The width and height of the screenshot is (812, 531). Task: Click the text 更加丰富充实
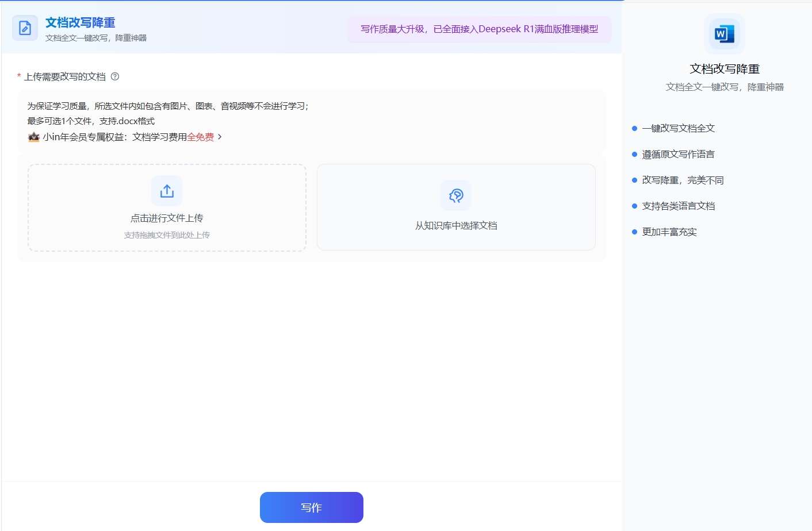point(669,232)
